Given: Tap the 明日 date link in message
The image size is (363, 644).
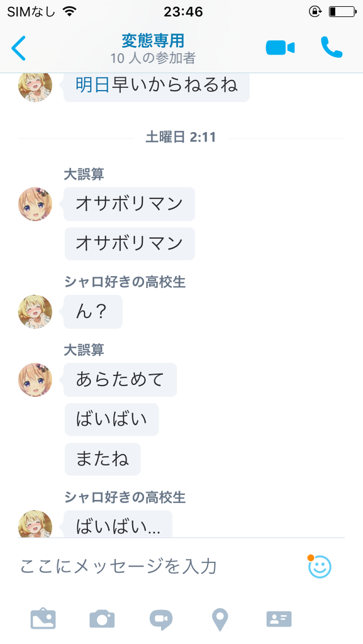Looking at the screenshot, I should click(x=93, y=85).
